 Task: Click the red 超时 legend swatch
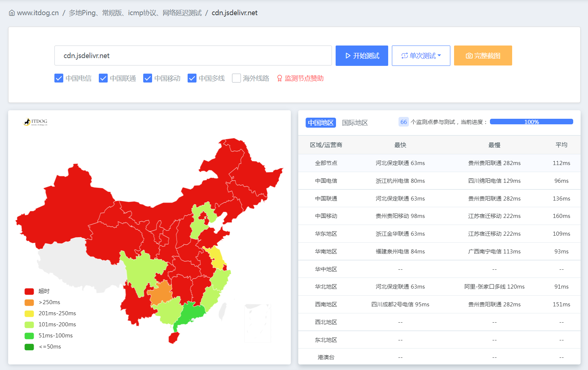tap(29, 291)
